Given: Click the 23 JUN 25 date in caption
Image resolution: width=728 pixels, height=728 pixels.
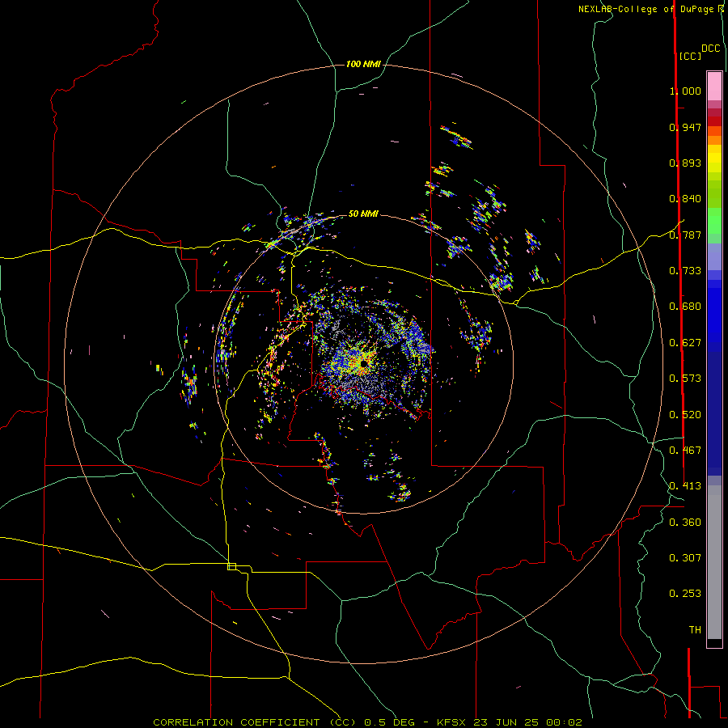Looking at the screenshot, I should (506, 722).
